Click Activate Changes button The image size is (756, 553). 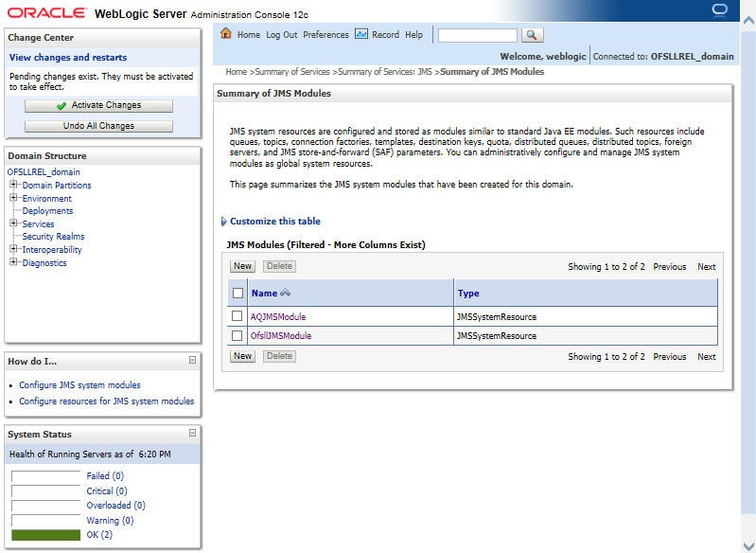click(x=98, y=106)
